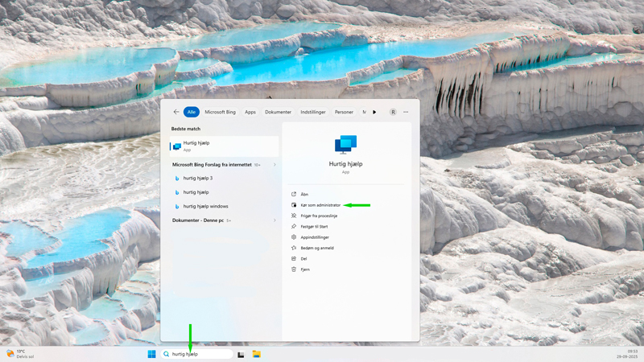Click Åbn to open the app
Viewport: 644px width, 362px height.
[x=304, y=194]
